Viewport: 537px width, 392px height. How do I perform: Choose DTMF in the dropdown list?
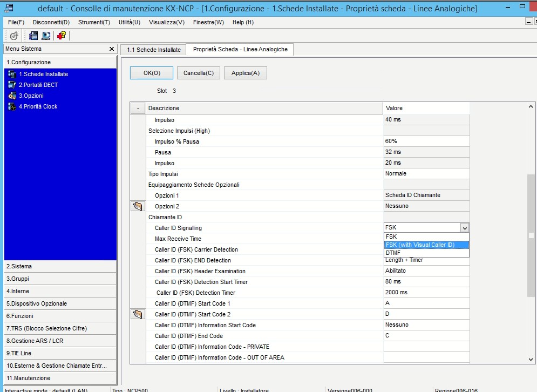point(426,253)
